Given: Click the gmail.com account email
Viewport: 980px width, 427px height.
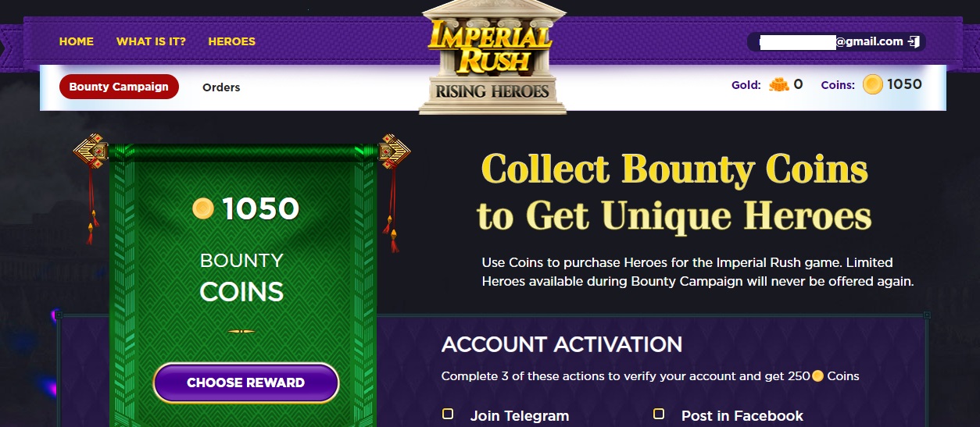Looking at the screenshot, I should point(832,42).
